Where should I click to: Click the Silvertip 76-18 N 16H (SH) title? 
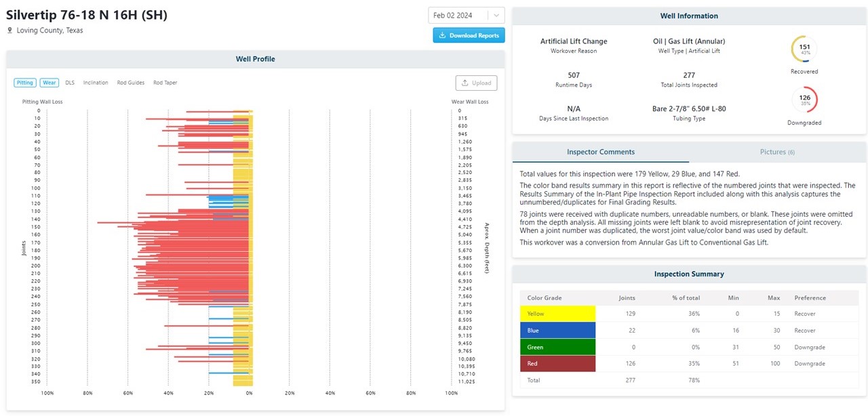87,15
